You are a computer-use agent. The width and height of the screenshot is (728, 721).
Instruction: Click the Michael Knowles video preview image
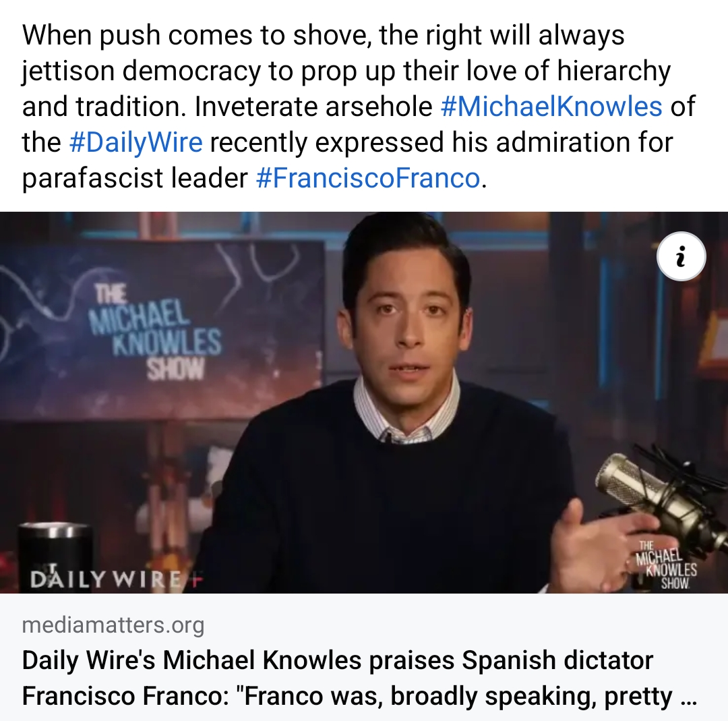[364, 402]
